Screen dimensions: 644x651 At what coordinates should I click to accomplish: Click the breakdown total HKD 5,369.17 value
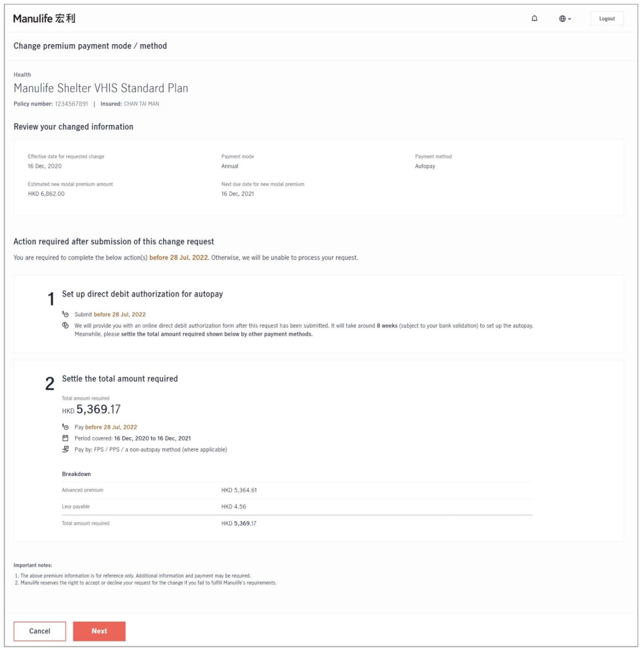(239, 523)
